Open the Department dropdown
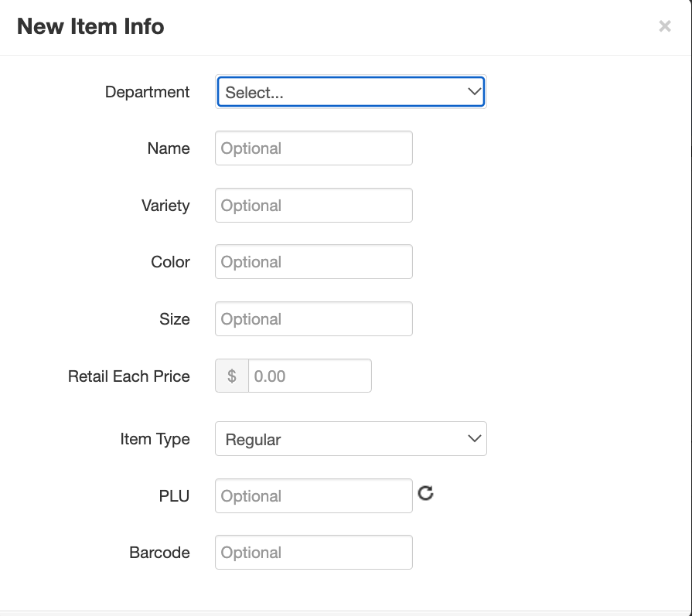692x616 pixels. [351, 92]
